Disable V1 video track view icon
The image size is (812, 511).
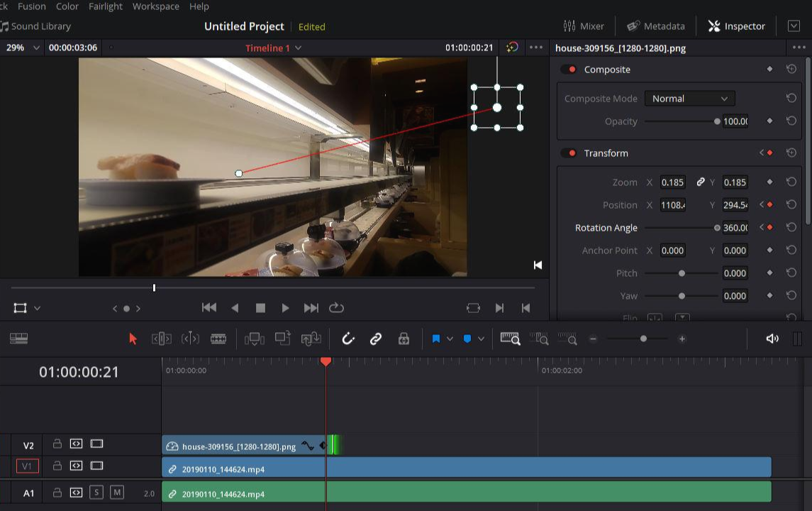(x=97, y=466)
